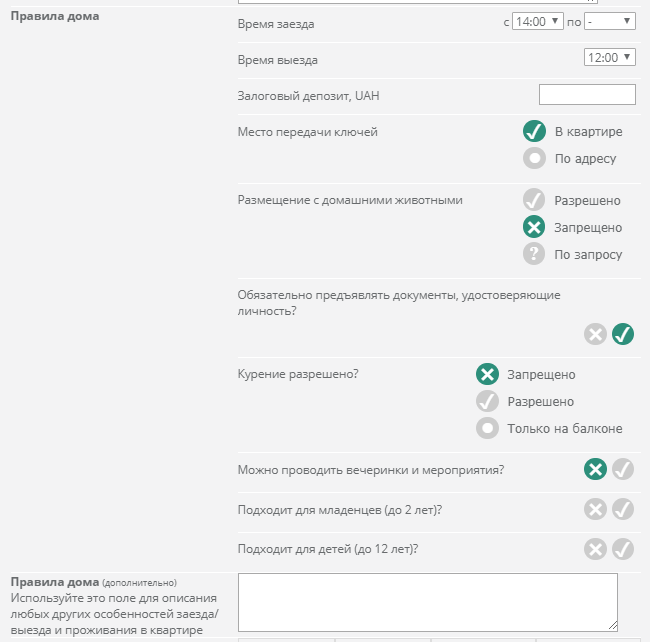The width and height of the screenshot is (650, 642).
Task: Open checkout time 12:00 dropdown
Action: coord(609,57)
